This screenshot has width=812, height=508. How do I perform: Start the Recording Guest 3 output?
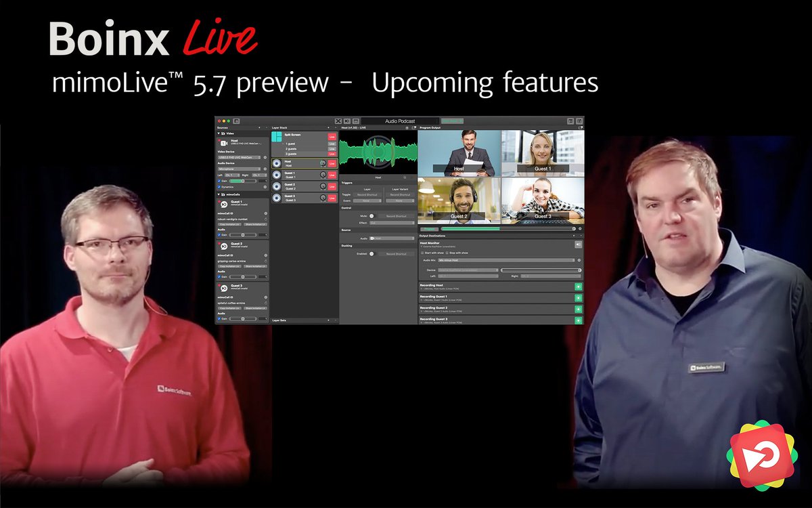(x=578, y=320)
